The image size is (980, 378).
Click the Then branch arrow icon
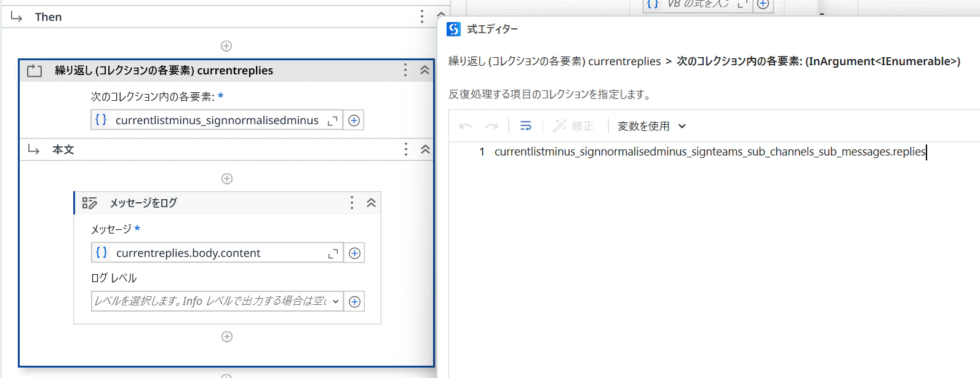coord(17,17)
